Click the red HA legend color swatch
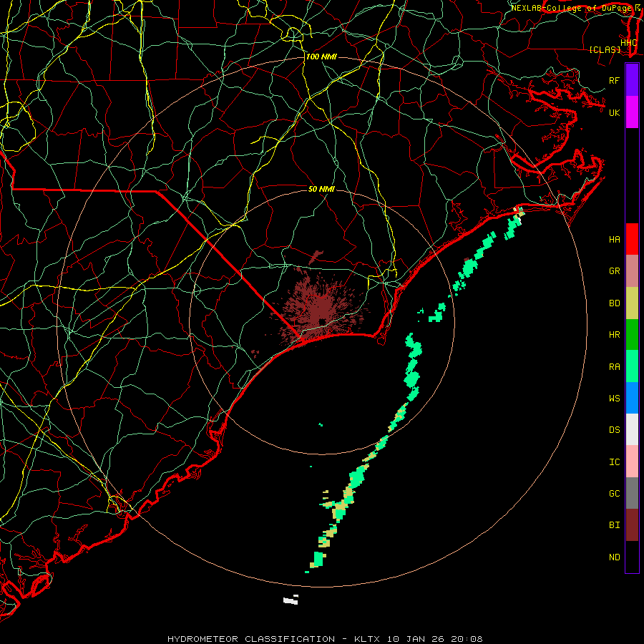 click(632, 239)
